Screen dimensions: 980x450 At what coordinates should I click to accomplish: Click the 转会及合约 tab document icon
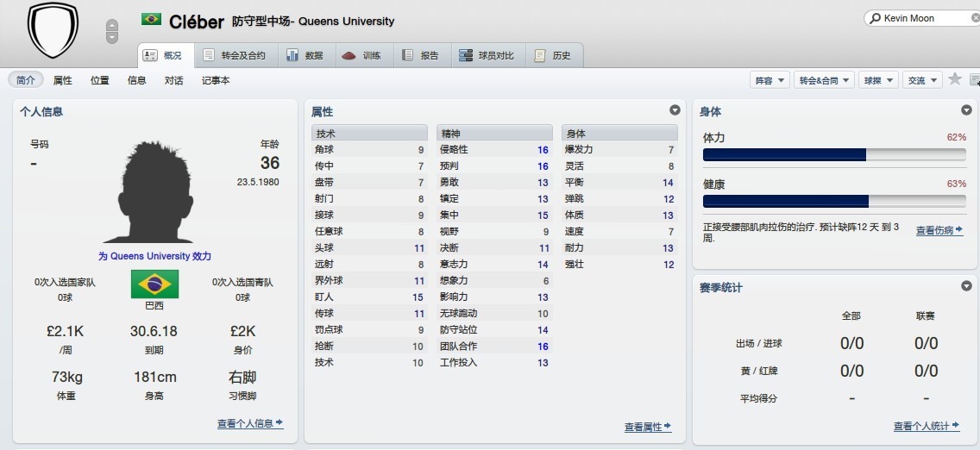pyautogui.click(x=209, y=55)
